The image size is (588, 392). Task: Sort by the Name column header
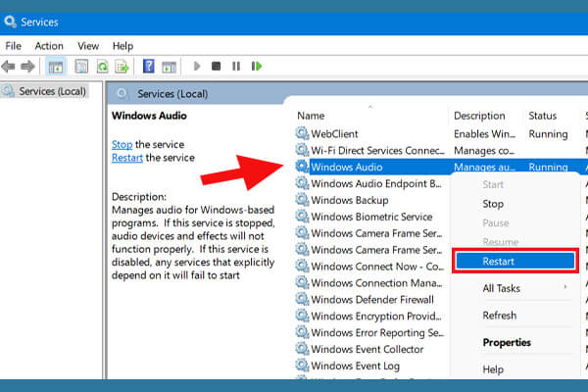[x=311, y=116]
